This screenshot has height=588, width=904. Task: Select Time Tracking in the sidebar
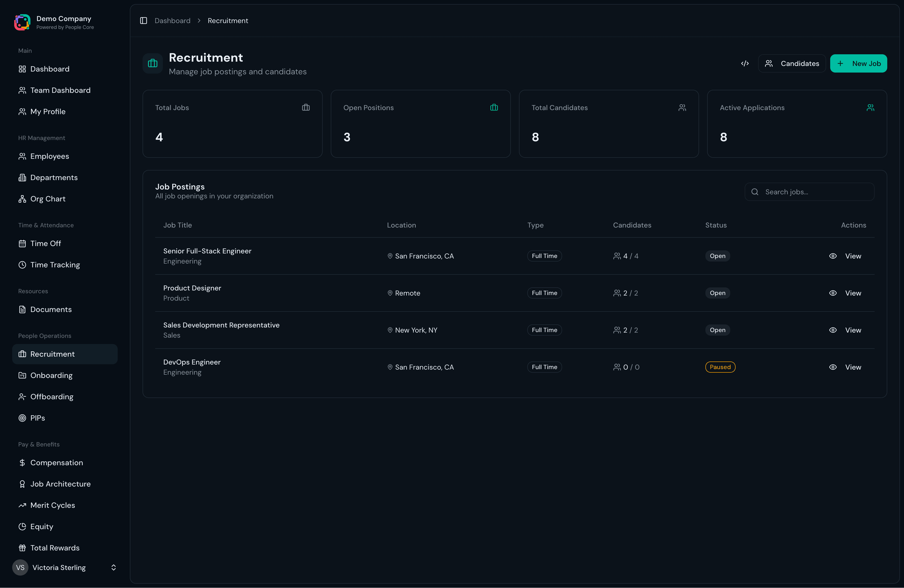click(55, 265)
